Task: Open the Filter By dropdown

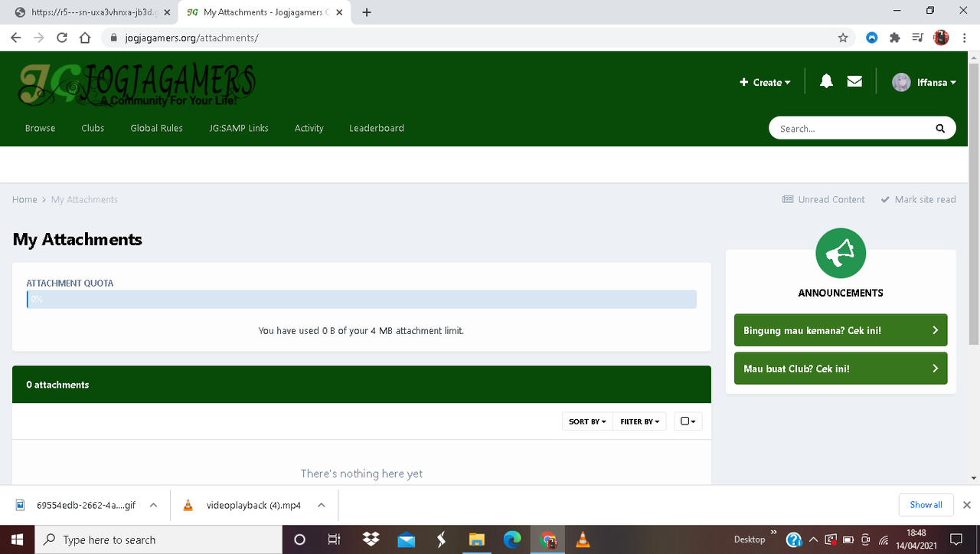Action: tap(639, 421)
